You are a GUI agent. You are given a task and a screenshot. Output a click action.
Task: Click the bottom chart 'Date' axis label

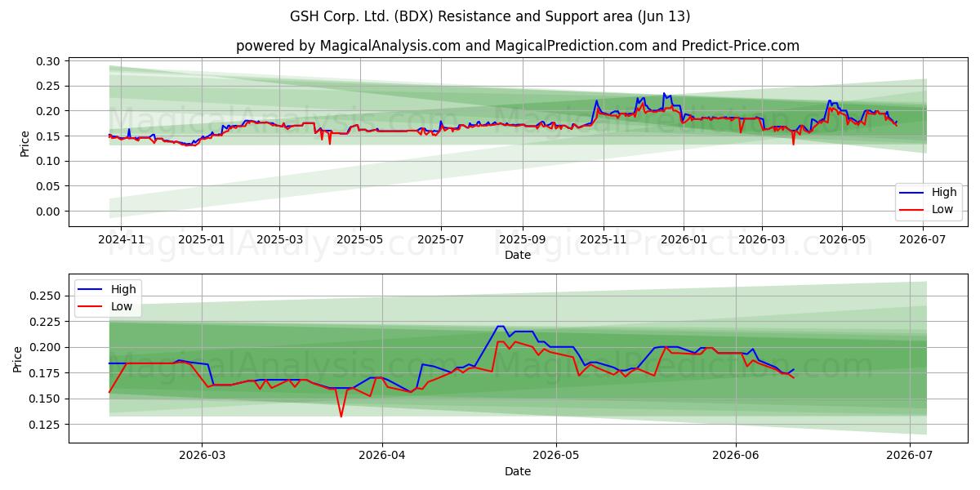pyautogui.click(x=518, y=471)
